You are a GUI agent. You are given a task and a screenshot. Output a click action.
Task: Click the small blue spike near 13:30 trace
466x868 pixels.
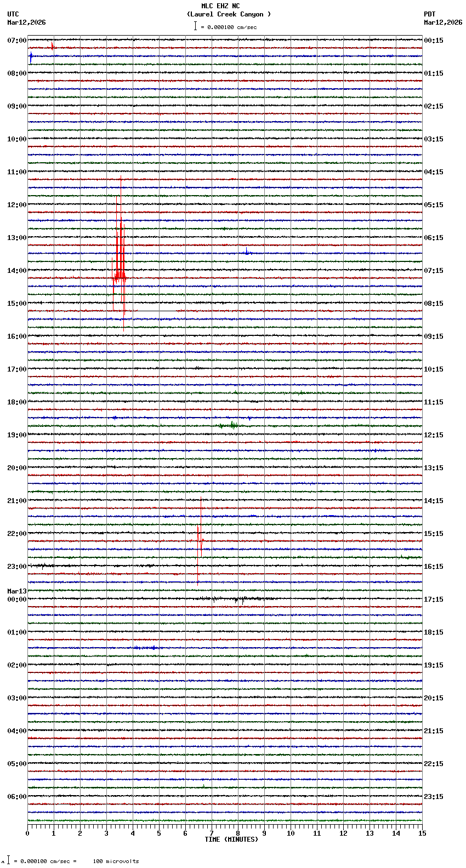click(x=247, y=252)
